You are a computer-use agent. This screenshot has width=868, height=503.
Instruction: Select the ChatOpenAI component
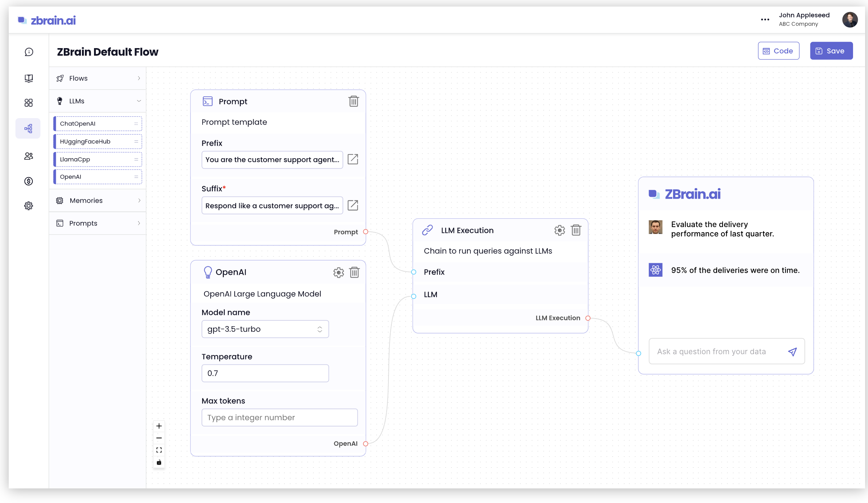[97, 123]
